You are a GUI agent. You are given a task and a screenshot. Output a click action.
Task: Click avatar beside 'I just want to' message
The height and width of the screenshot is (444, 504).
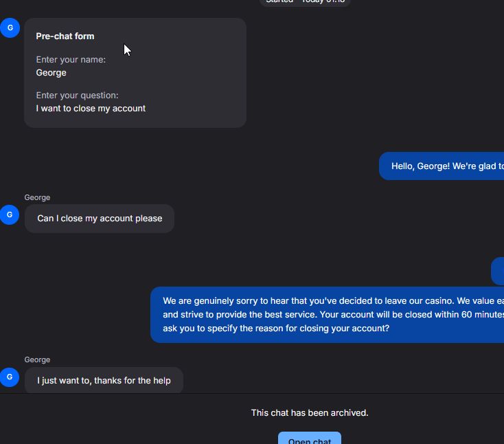(x=10, y=377)
